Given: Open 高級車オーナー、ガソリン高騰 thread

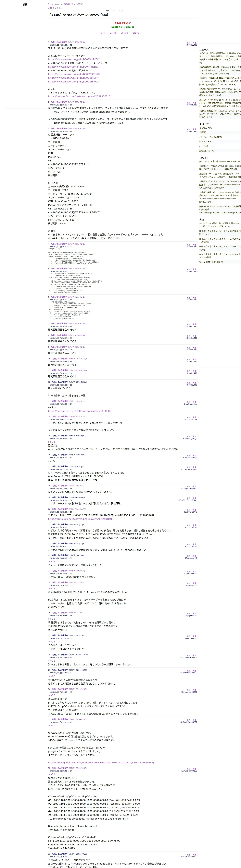Looking at the screenshot, I should tap(220, 176).
